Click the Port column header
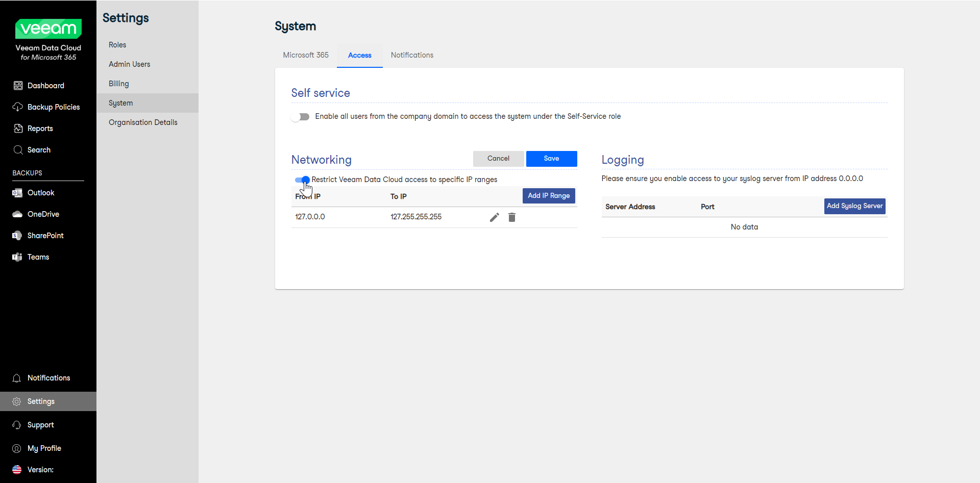Image resolution: width=980 pixels, height=483 pixels. [707, 207]
